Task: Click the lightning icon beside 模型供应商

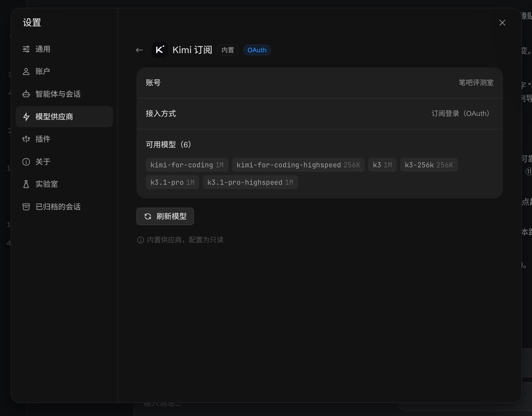Action: click(26, 117)
